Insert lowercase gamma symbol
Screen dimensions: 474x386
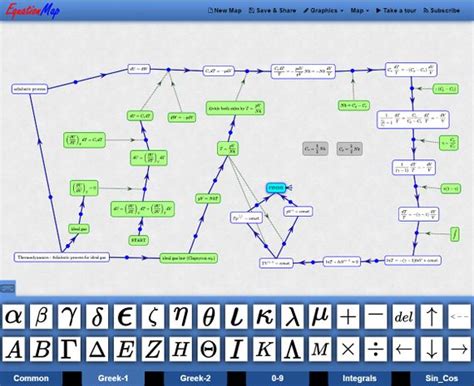click(69, 316)
